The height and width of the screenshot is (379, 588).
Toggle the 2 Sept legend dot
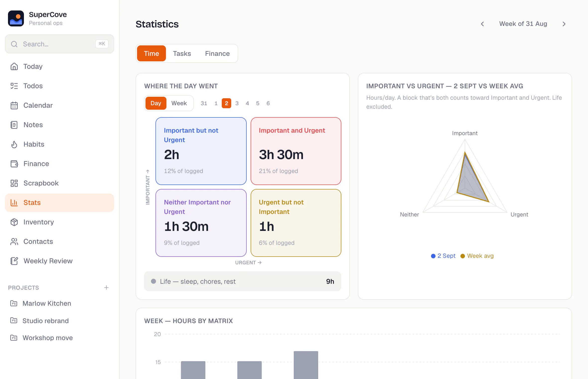(433, 256)
